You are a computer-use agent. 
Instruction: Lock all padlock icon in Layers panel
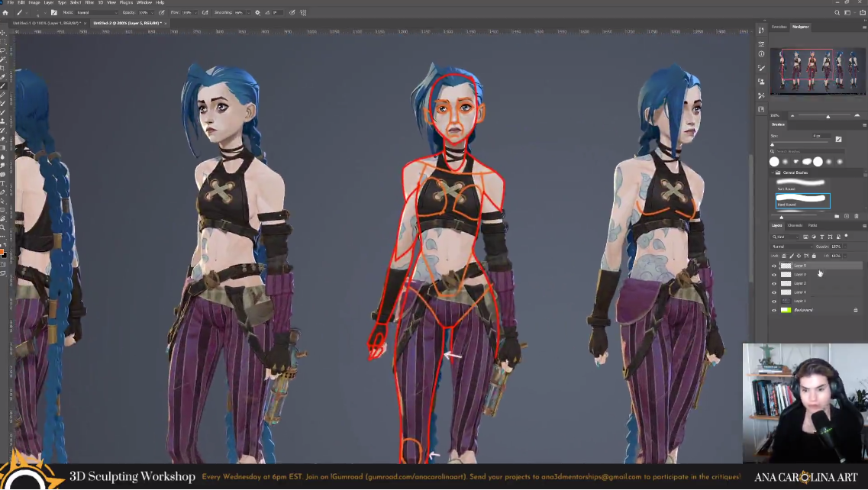(x=814, y=256)
